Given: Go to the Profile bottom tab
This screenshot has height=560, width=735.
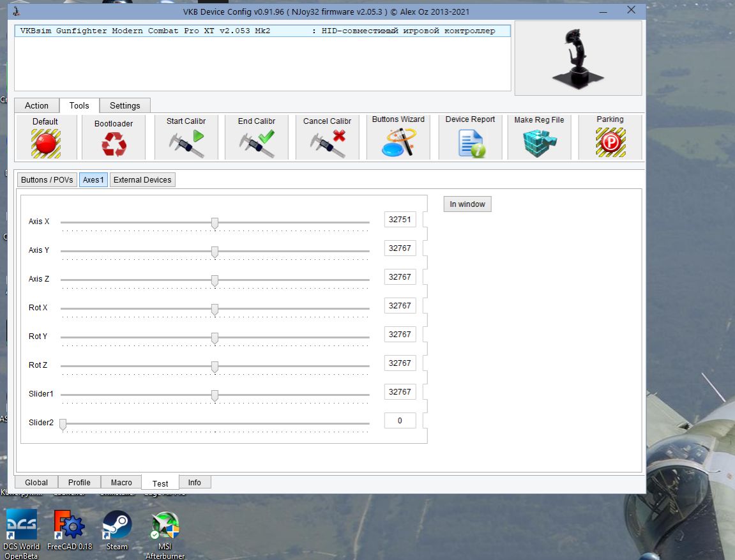Looking at the screenshot, I should point(79,482).
